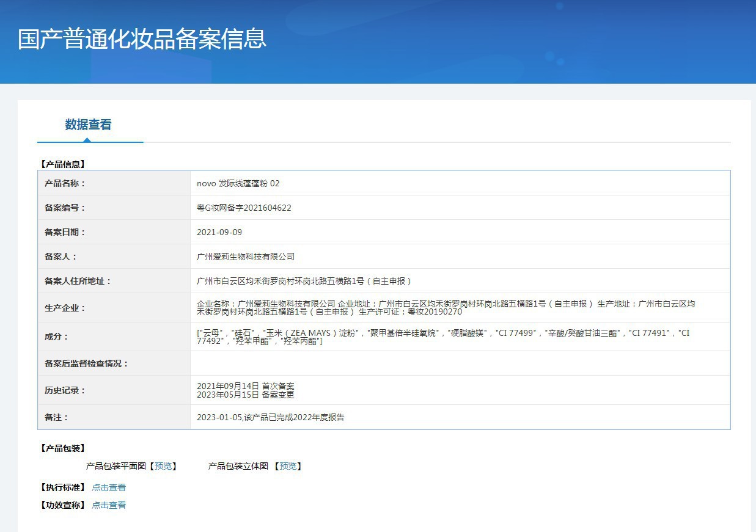756x532 pixels.
Task: Click the 产品名称 row label
Action: 65,183
